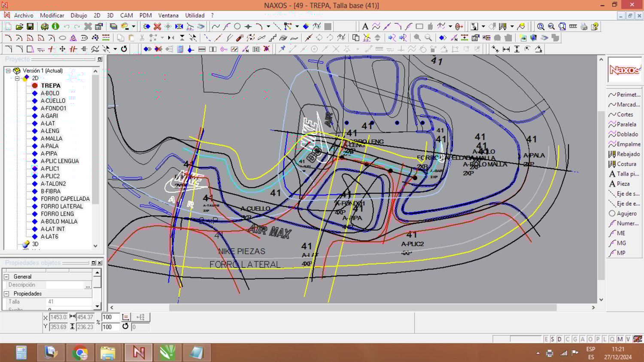Open the color palette dropdown arrow
This screenshot has height=362, width=644.
click(x=134, y=27)
